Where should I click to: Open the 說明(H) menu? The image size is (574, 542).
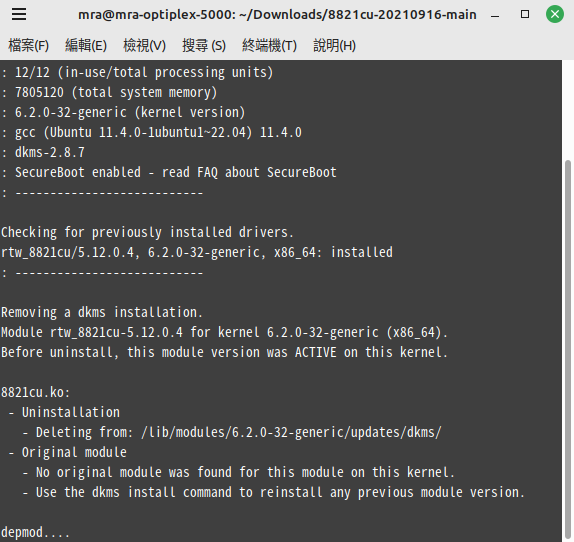335,46
